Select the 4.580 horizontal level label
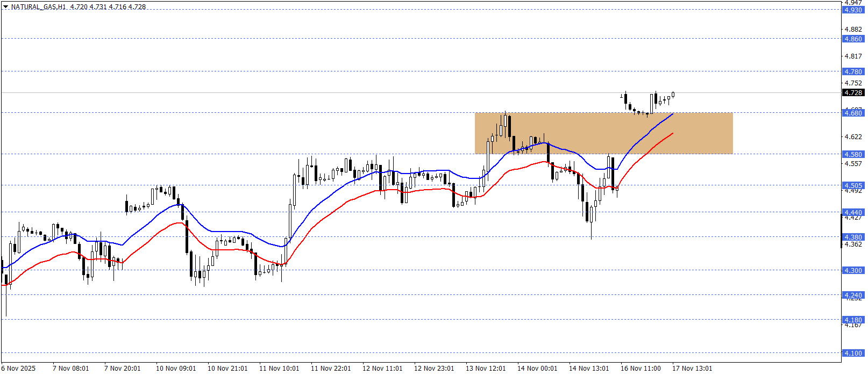868x375 pixels. (x=853, y=155)
